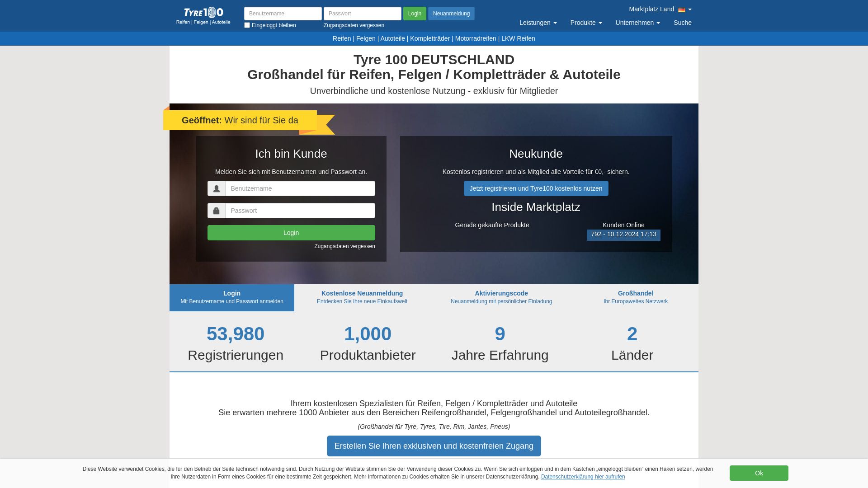Open the Marktplatz Land dropdown
The height and width of the screenshot is (488, 868).
(x=660, y=9)
